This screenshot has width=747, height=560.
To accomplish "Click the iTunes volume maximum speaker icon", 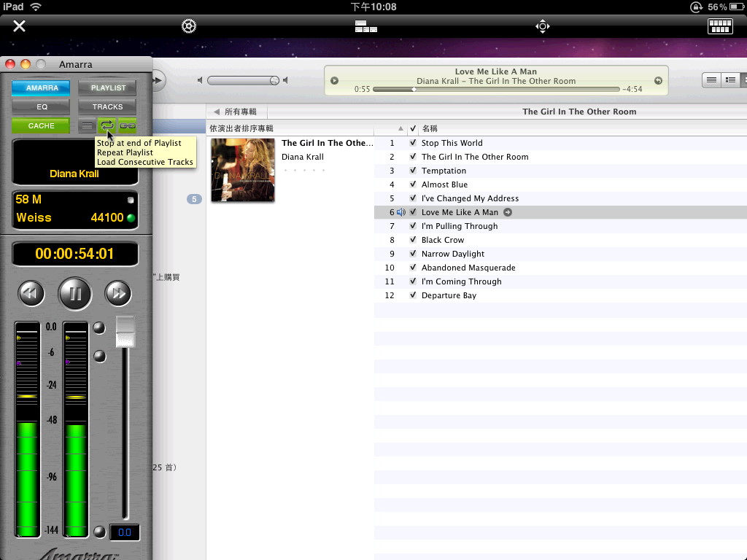I will (285, 80).
